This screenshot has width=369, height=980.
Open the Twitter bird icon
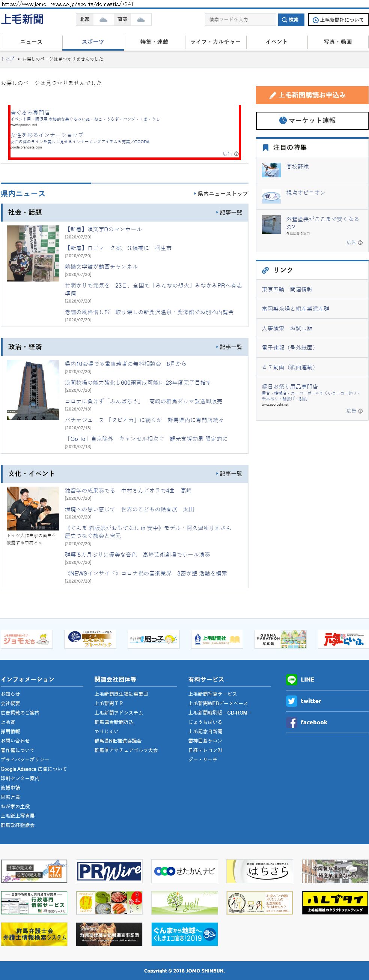pyautogui.click(x=292, y=701)
